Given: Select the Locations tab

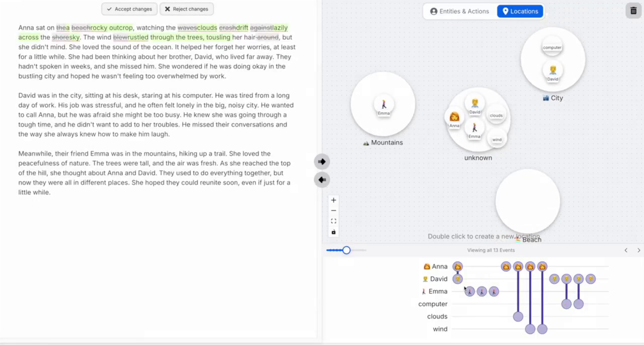Looking at the screenshot, I should click(520, 11).
